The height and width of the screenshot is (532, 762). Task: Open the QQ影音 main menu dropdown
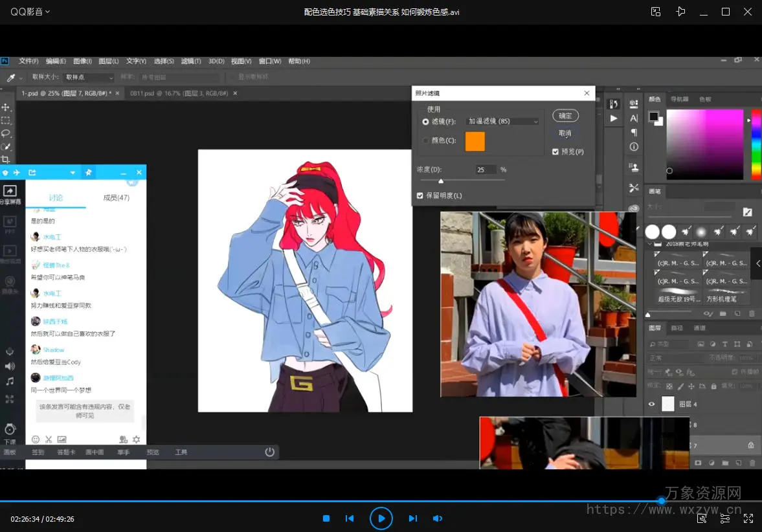click(x=30, y=12)
